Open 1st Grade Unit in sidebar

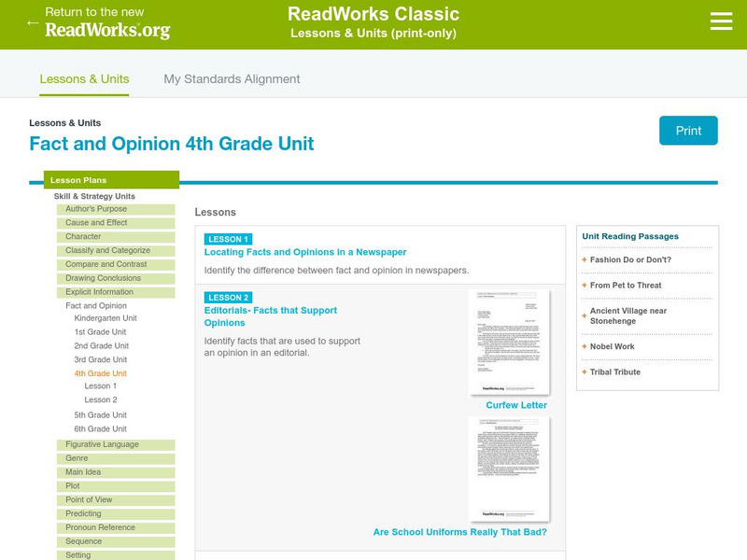tap(100, 332)
